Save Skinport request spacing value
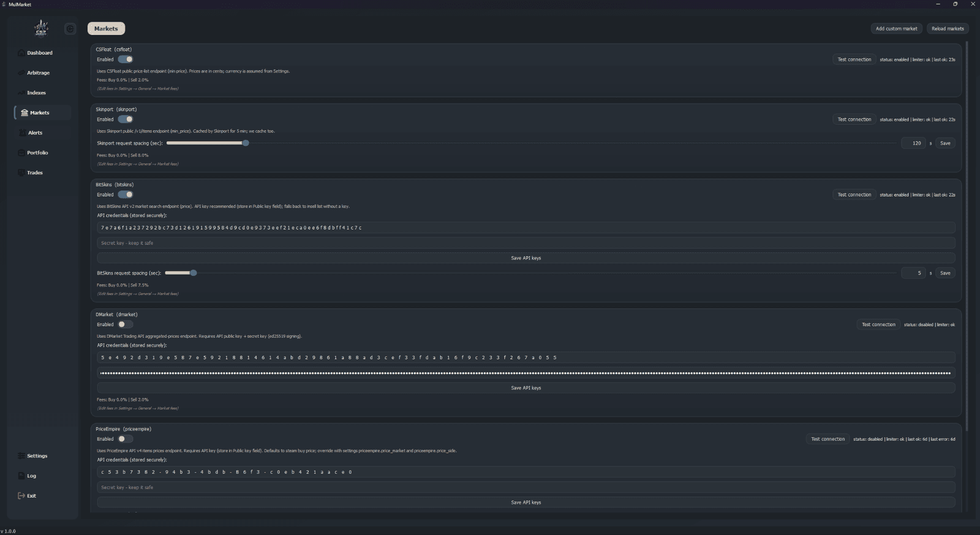This screenshot has width=980, height=535. (x=945, y=143)
